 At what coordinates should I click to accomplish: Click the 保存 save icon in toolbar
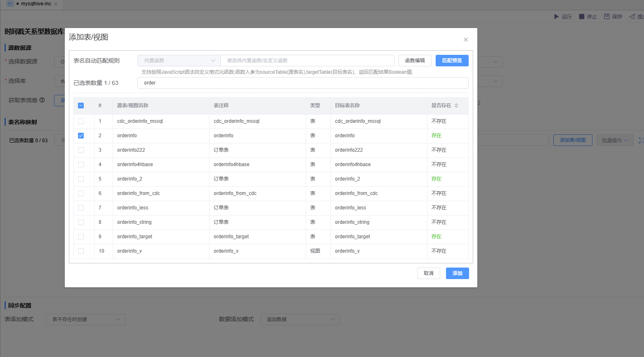(x=607, y=16)
